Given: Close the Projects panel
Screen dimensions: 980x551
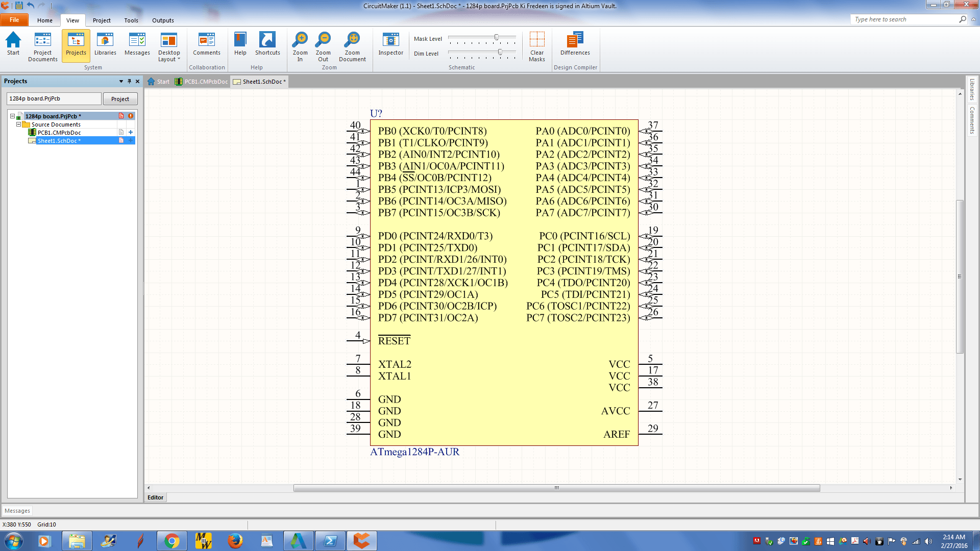Looking at the screenshot, I should click(x=137, y=81).
